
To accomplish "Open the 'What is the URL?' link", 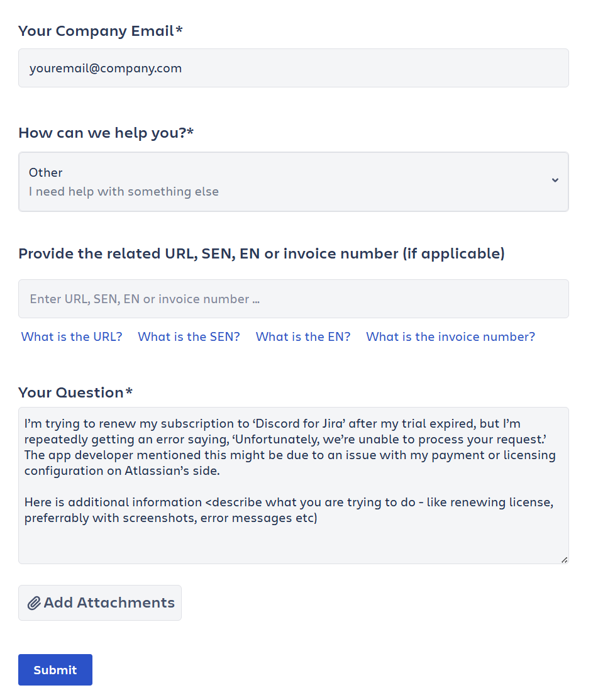I will click(x=71, y=336).
